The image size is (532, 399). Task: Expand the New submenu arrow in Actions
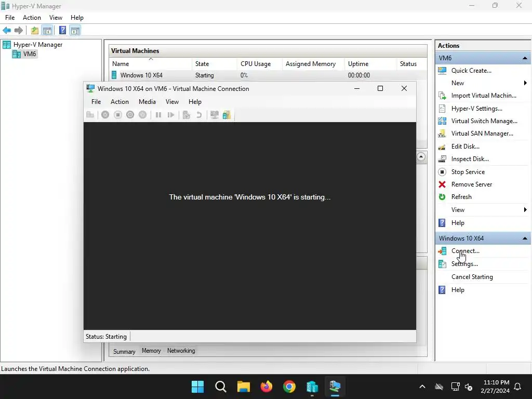coord(525,83)
